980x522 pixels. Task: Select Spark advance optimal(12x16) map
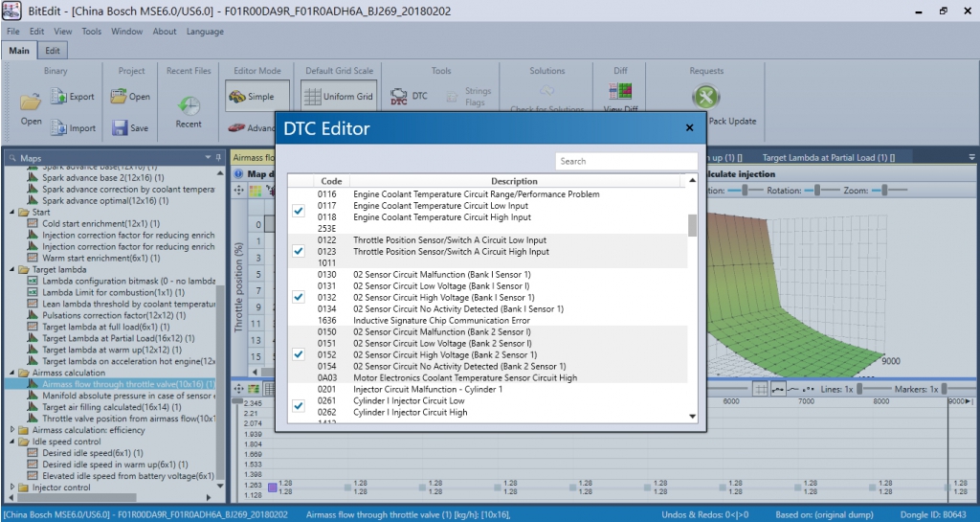[105, 201]
